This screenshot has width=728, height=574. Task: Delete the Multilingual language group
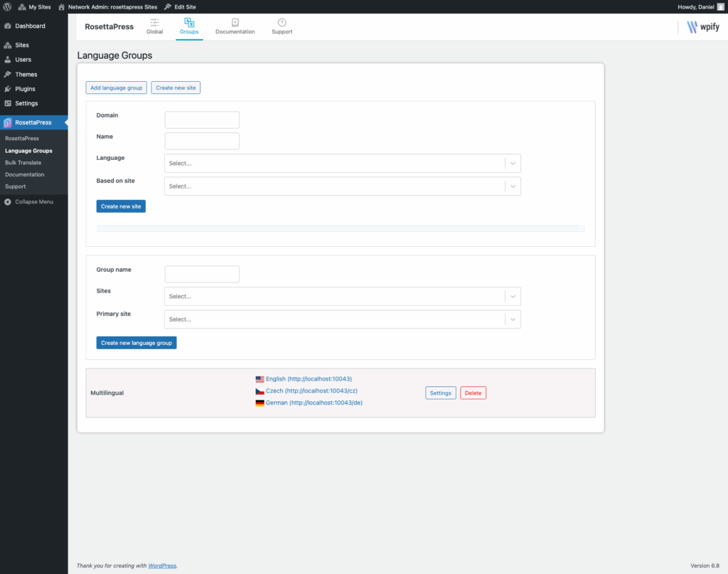(x=473, y=393)
